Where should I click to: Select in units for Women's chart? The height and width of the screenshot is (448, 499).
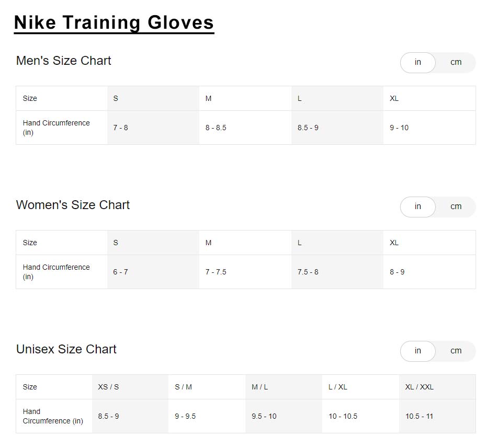tap(417, 206)
